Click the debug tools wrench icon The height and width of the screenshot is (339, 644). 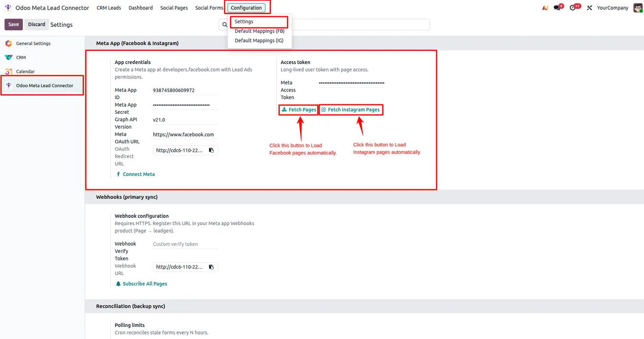(589, 8)
